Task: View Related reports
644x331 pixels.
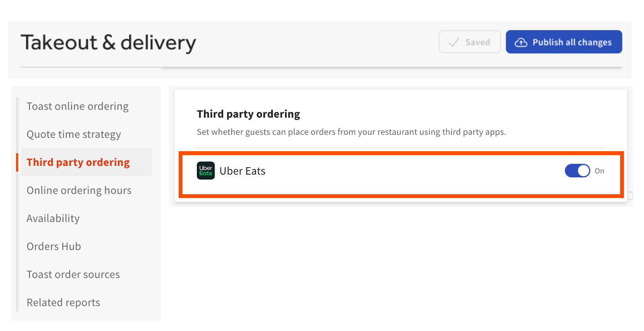Action: (63, 302)
